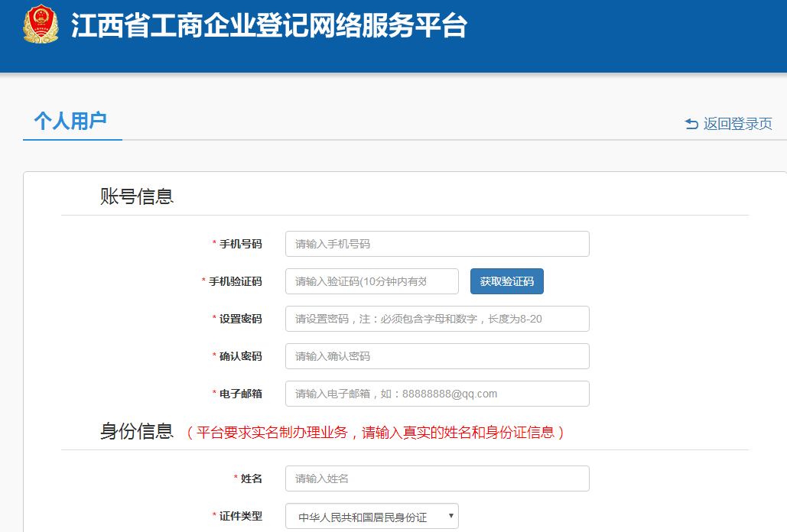Click the 手机验证码 field label
Image resolution: width=787 pixels, height=532 pixels.
point(235,281)
